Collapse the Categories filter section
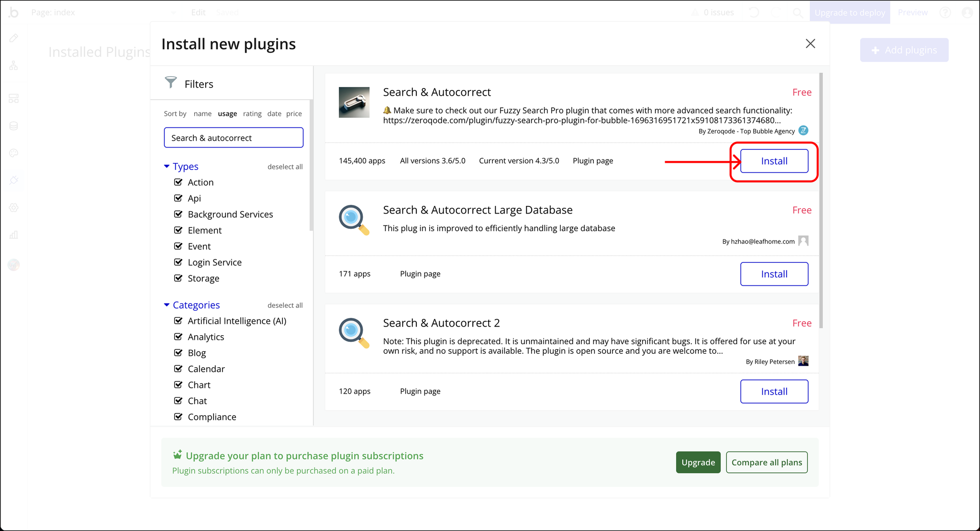Image resolution: width=980 pixels, height=531 pixels. 167,305
